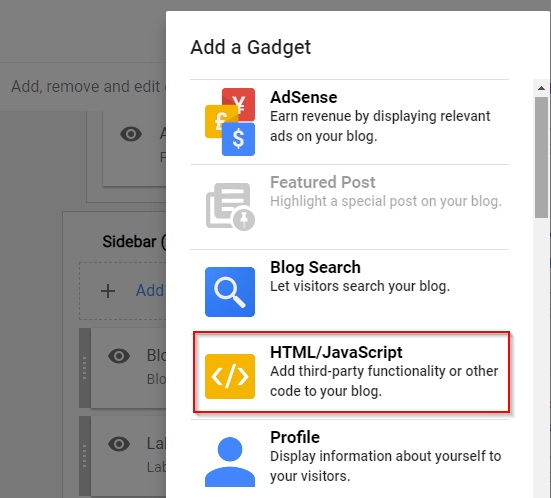
Task: Toggle the eye icon on top gadget
Action: 131,134
